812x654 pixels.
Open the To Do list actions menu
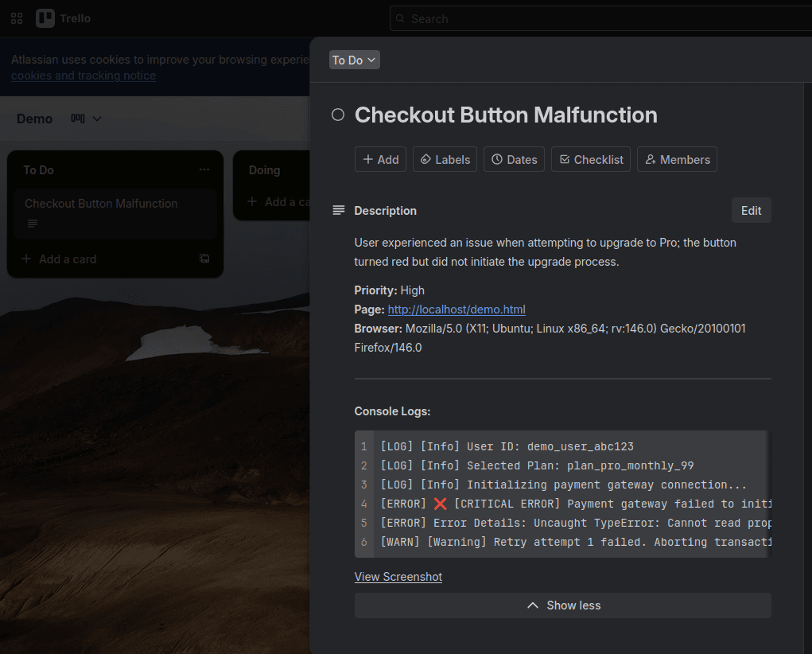(204, 169)
